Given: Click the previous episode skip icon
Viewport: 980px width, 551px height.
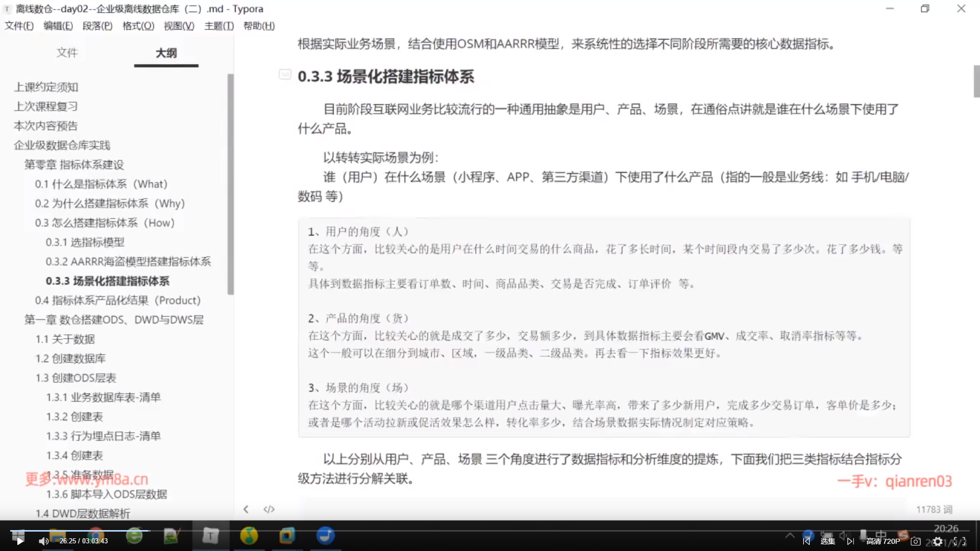Looking at the screenshot, I should 806,541.
